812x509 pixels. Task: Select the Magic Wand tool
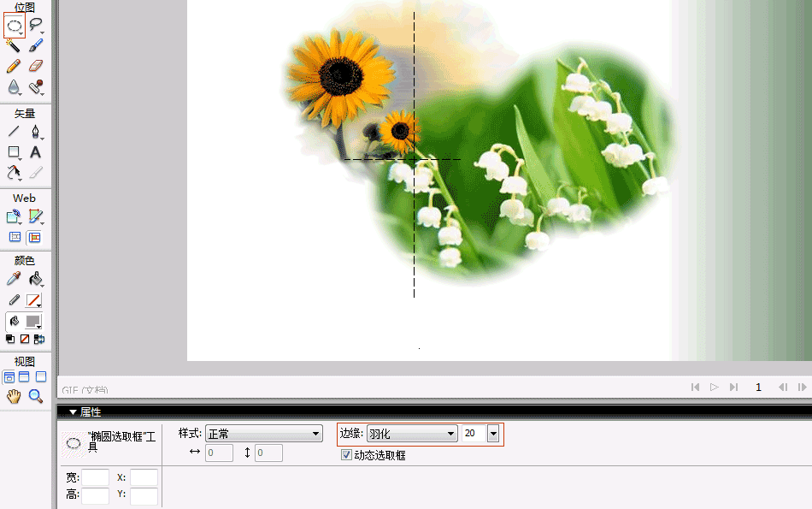click(14, 45)
